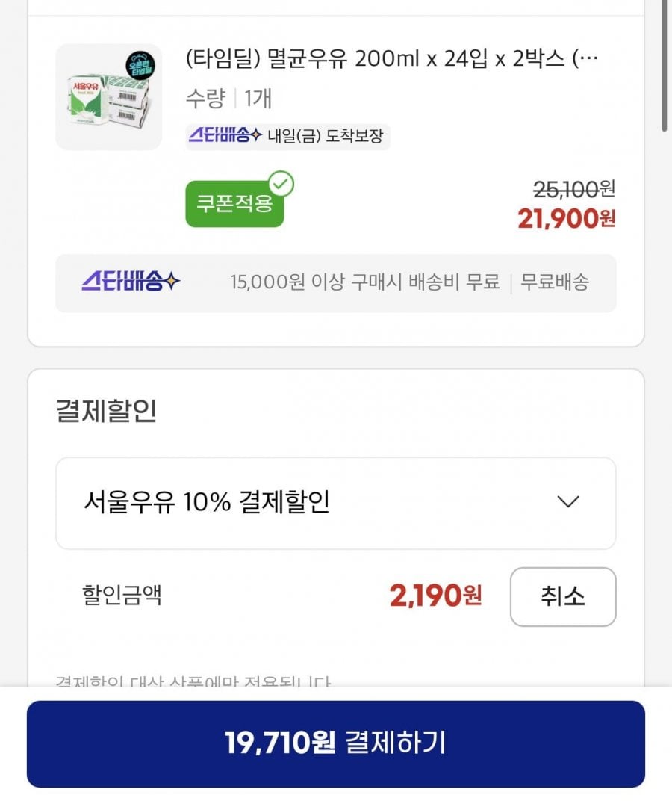Viewport: 672px width, 801px height.
Task: Tap the red 21,900원 sale price
Action: pyautogui.click(x=566, y=218)
